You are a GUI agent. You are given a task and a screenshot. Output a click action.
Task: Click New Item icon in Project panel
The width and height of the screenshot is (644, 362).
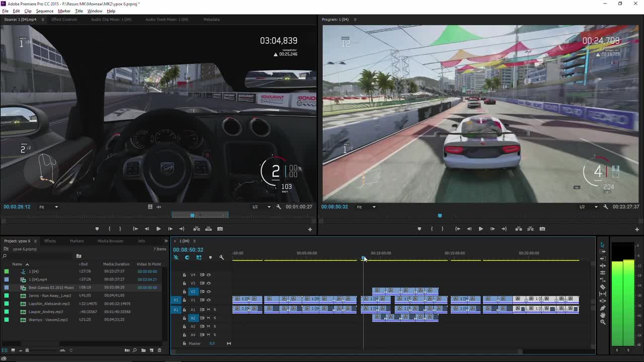pyautogui.click(x=151, y=350)
